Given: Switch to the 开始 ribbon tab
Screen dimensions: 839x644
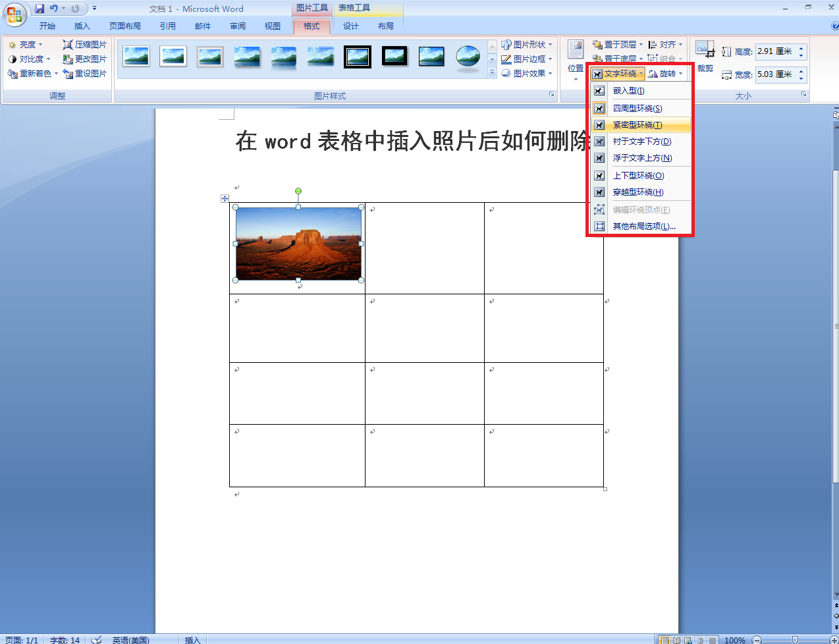Looking at the screenshot, I should tap(47, 25).
